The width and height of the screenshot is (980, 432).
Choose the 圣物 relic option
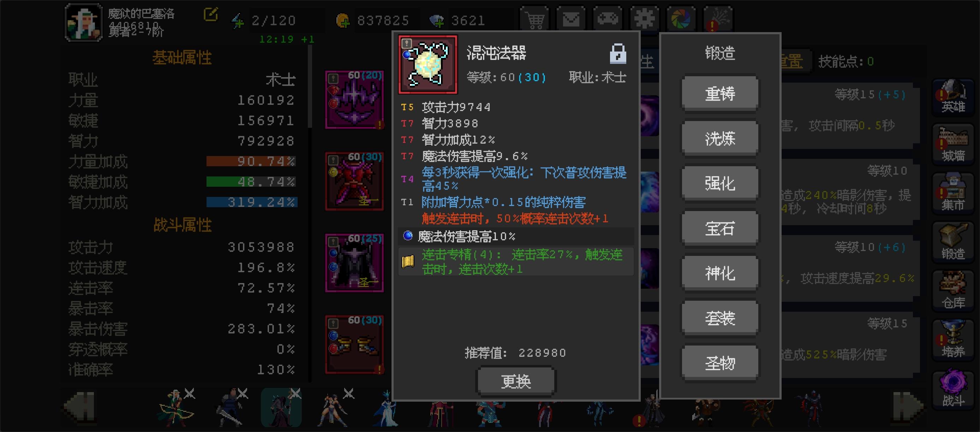click(720, 363)
